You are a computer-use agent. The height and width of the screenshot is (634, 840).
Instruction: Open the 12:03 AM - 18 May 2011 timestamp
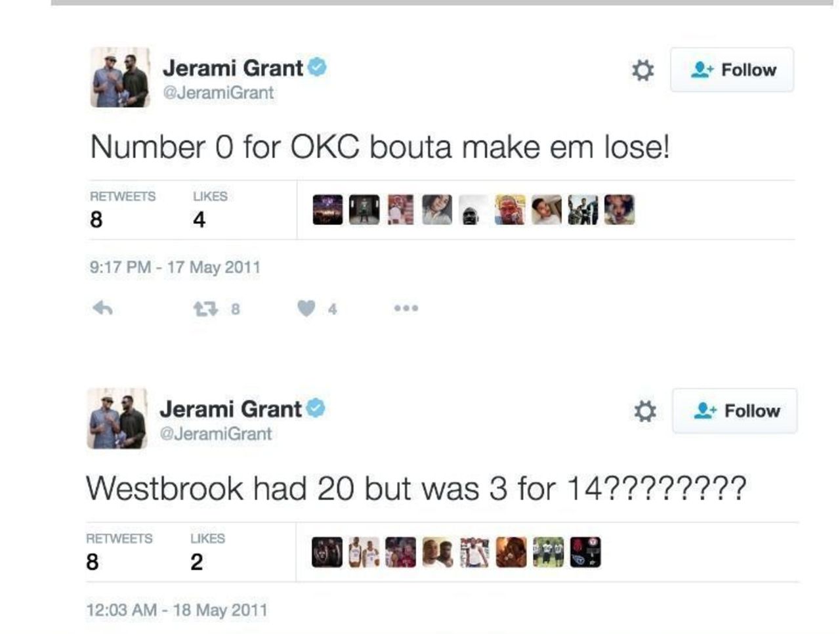point(177,610)
